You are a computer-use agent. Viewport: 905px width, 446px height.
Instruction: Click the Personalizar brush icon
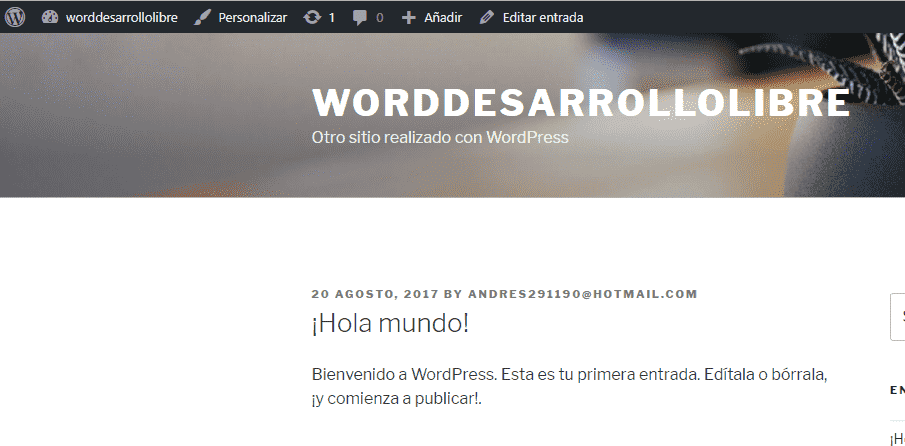[202, 17]
